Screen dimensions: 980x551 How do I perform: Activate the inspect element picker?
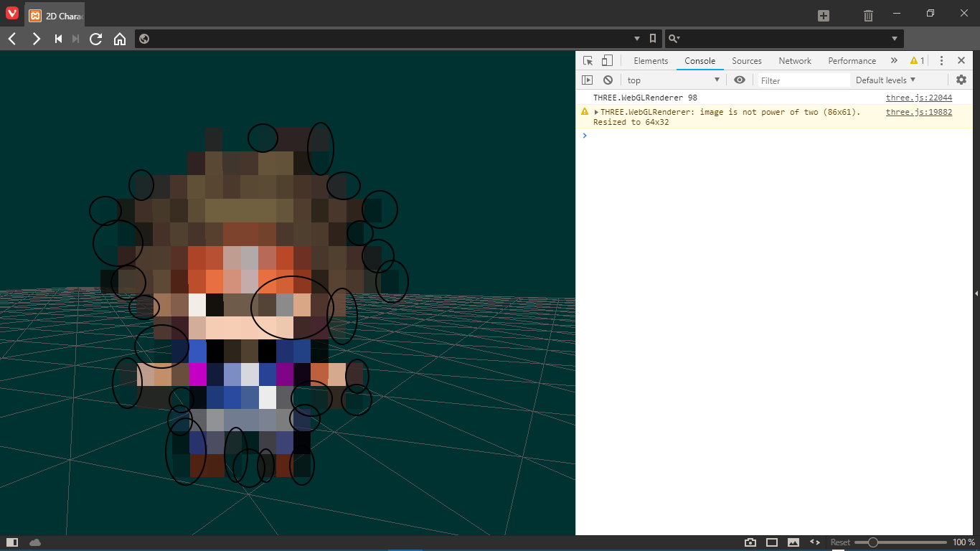[588, 61]
